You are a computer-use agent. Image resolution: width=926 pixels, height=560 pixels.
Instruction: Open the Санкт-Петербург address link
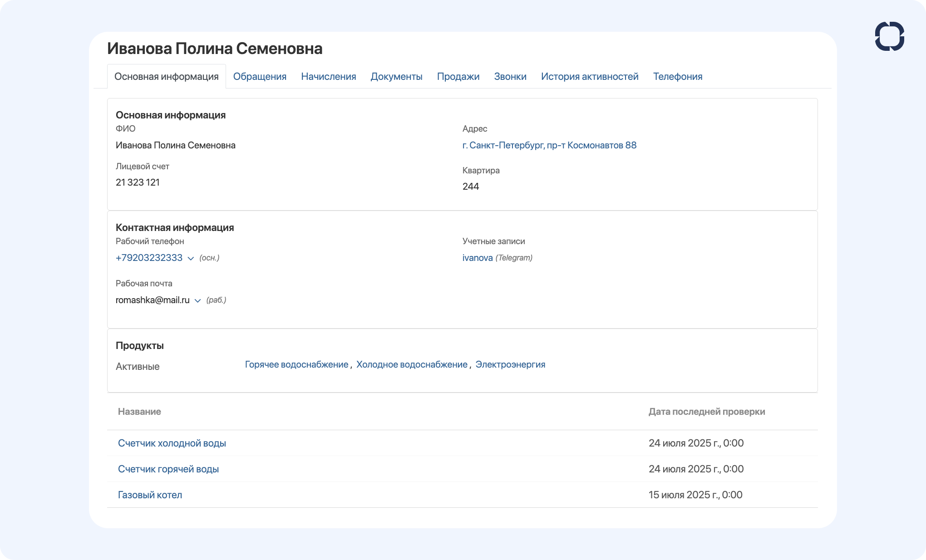[549, 145]
